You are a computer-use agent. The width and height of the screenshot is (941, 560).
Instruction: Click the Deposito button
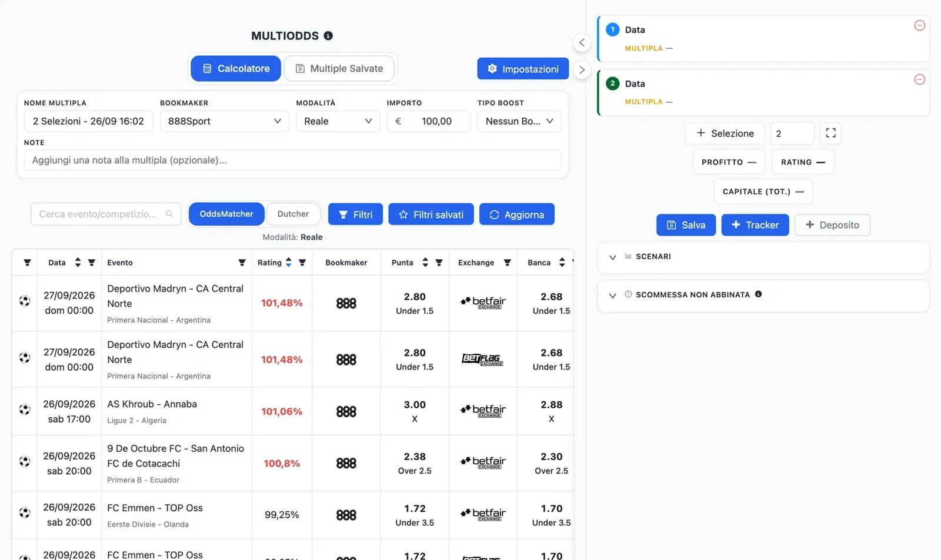click(832, 225)
